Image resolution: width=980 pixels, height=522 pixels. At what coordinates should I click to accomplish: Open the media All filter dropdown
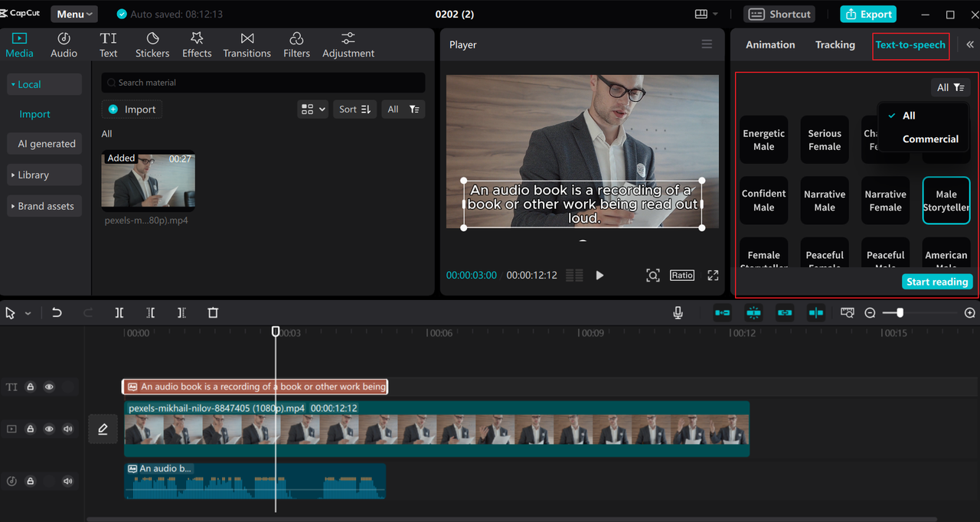click(403, 109)
